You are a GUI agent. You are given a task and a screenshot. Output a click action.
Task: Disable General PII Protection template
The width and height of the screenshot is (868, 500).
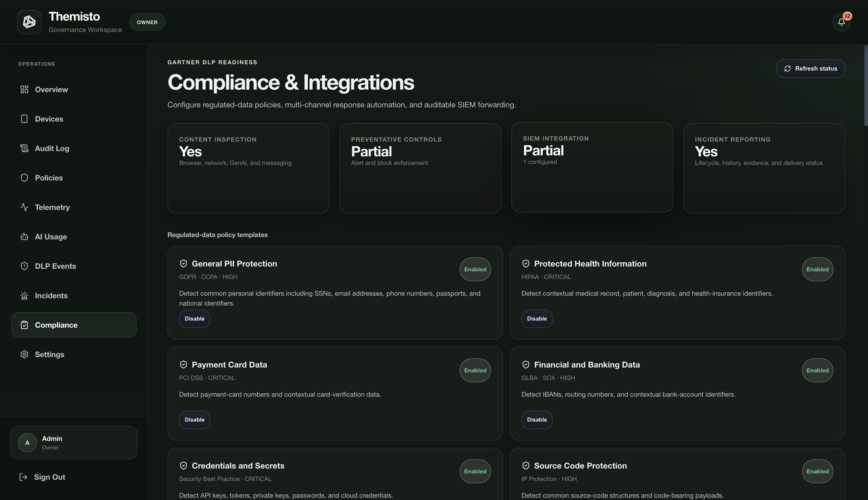(194, 319)
